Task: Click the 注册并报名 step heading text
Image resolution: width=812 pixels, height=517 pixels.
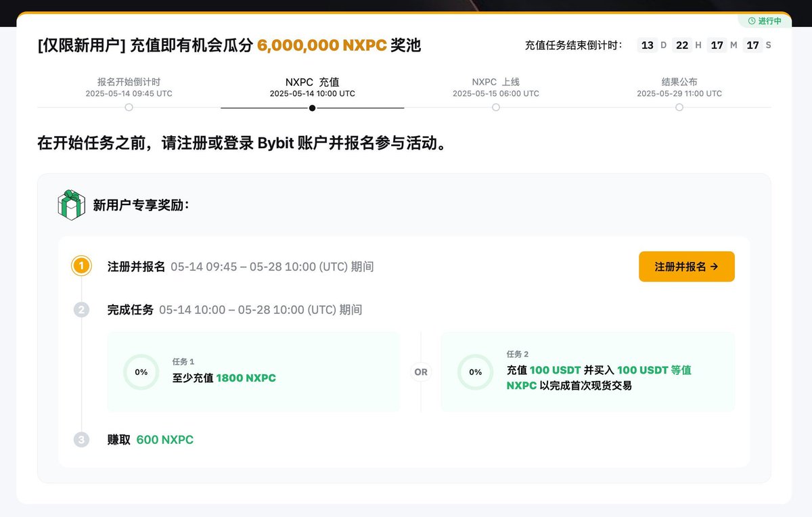Action: (x=136, y=267)
